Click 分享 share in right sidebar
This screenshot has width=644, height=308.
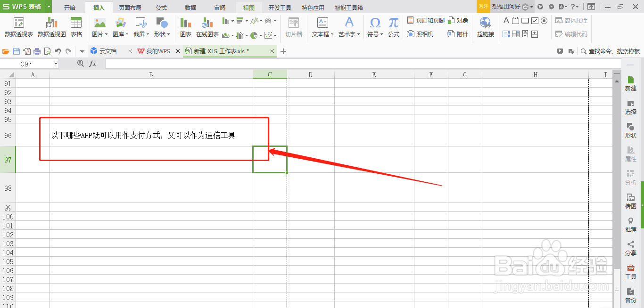[x=631, y=249]
